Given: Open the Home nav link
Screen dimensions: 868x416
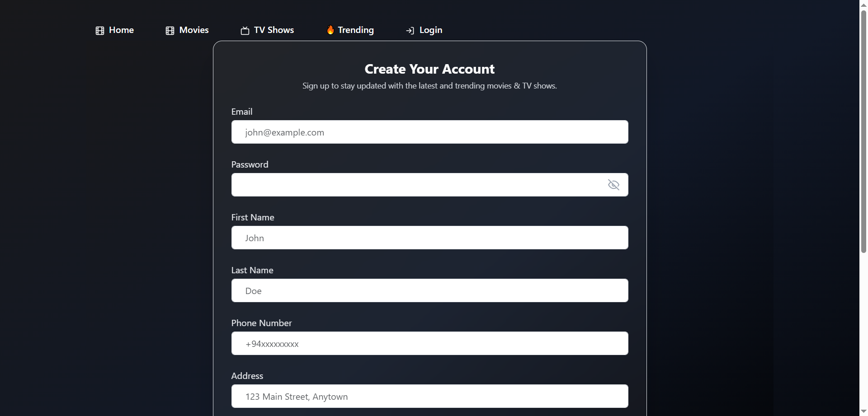Looking at the screenshot, I should click(x=121, y=30).
